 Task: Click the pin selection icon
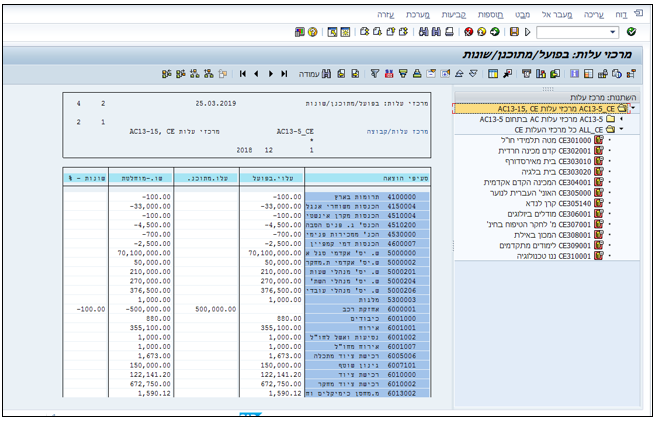tap(507, 74)
